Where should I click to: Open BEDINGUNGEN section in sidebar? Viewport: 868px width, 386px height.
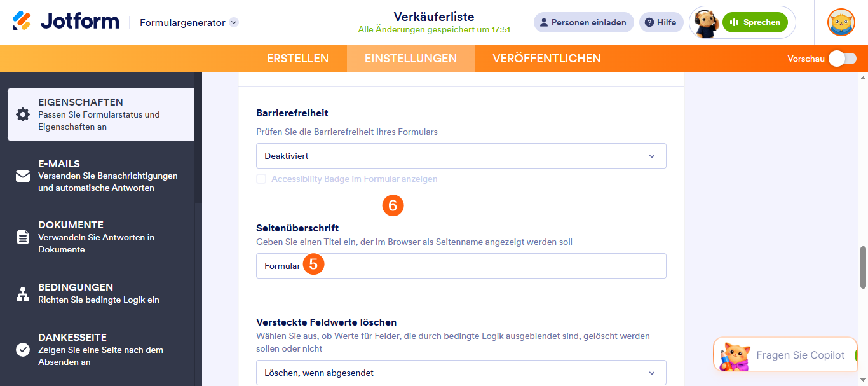coord(101,293)
